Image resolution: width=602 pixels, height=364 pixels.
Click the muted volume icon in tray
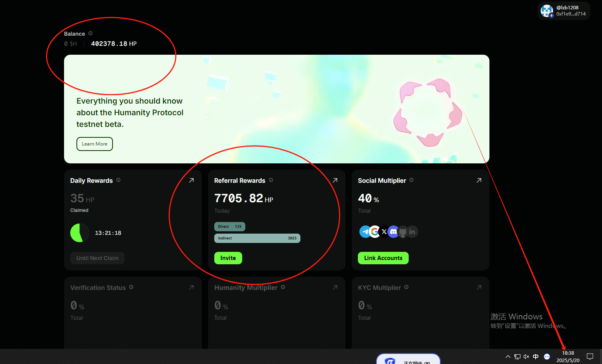tap(526, 357)
